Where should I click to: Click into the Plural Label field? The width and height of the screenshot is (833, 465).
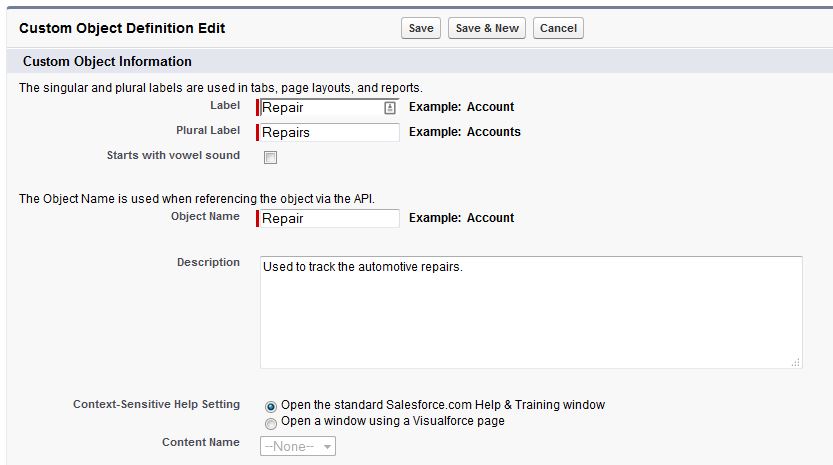point(330,132)
